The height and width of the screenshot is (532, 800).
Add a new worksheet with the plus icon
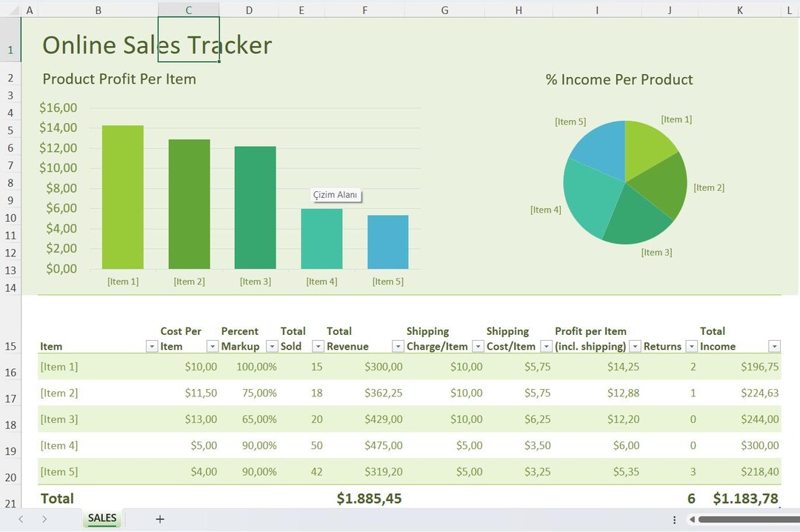tap(160, 519)
